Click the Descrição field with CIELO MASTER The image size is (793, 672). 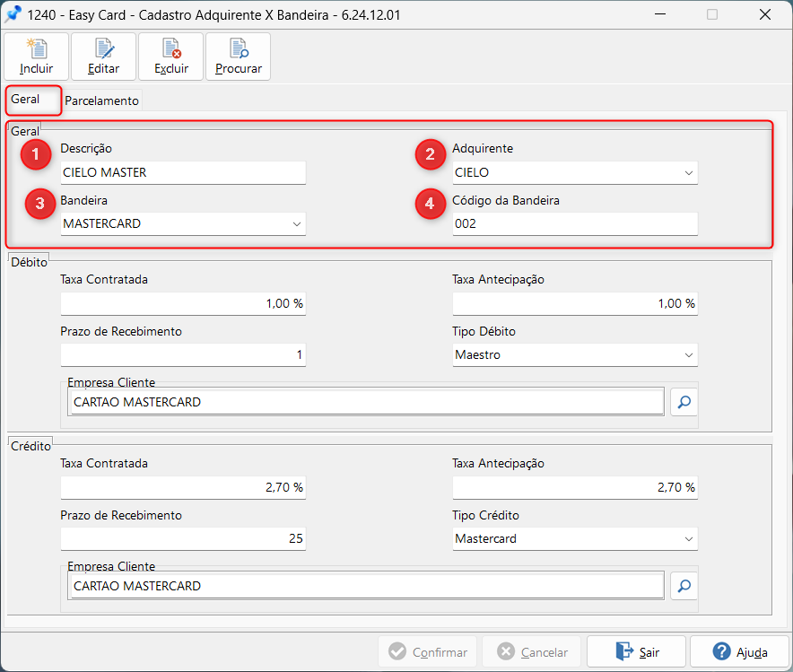click(x=183, y=172)
